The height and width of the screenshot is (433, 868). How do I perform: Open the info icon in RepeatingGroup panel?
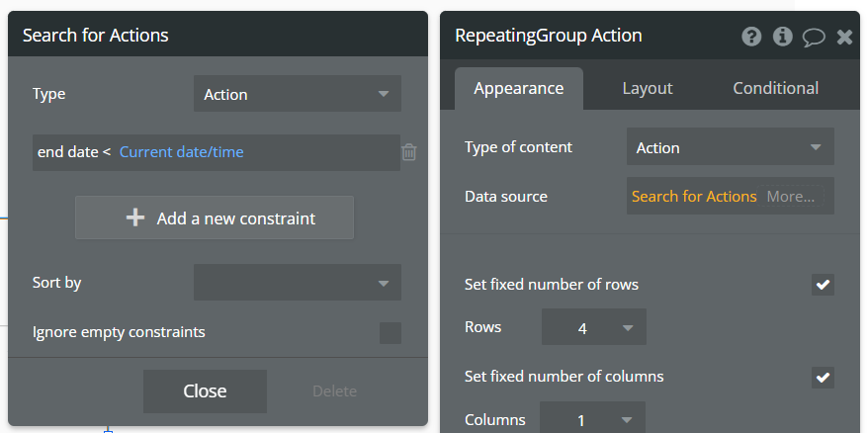click(783, 37)
